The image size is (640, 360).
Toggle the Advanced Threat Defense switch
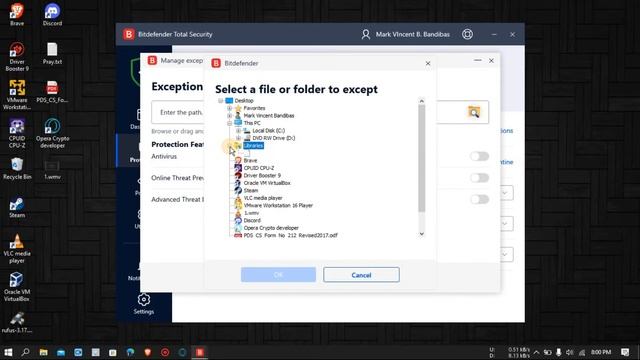click(479, 199)
